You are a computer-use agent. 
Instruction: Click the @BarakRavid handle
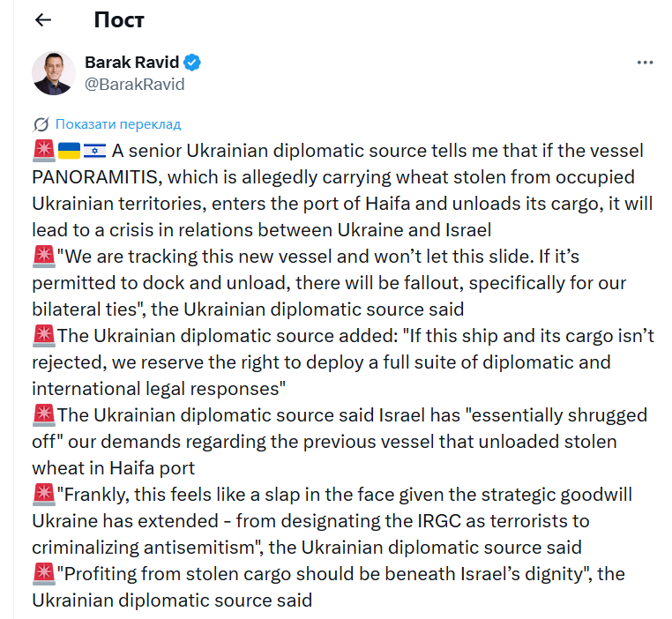click(x=134, y=85)
